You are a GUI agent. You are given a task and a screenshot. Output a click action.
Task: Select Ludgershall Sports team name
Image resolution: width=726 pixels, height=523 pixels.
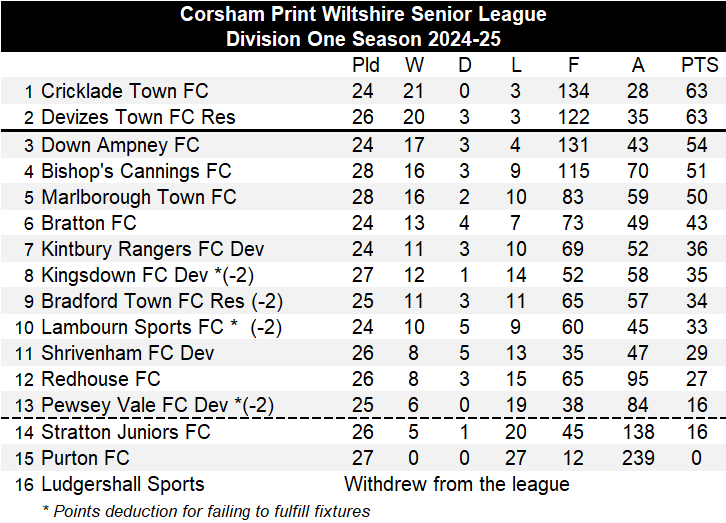pos(123,484)
